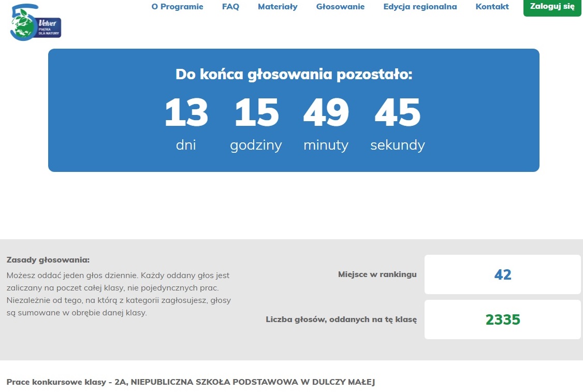Click the hours counter showing 15
Screen dimensions: 583x392
coord(256,112)
